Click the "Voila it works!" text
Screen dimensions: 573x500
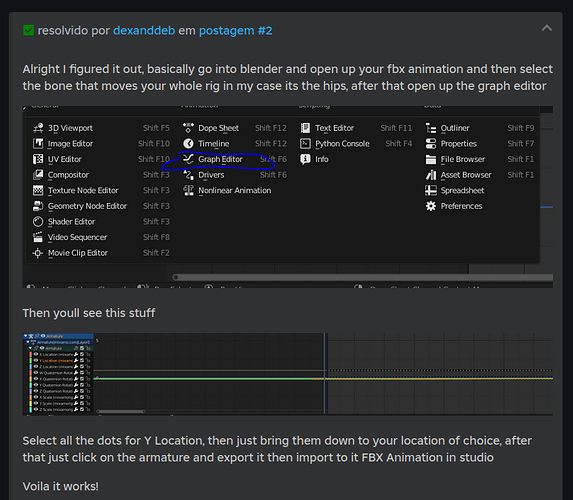61,486
